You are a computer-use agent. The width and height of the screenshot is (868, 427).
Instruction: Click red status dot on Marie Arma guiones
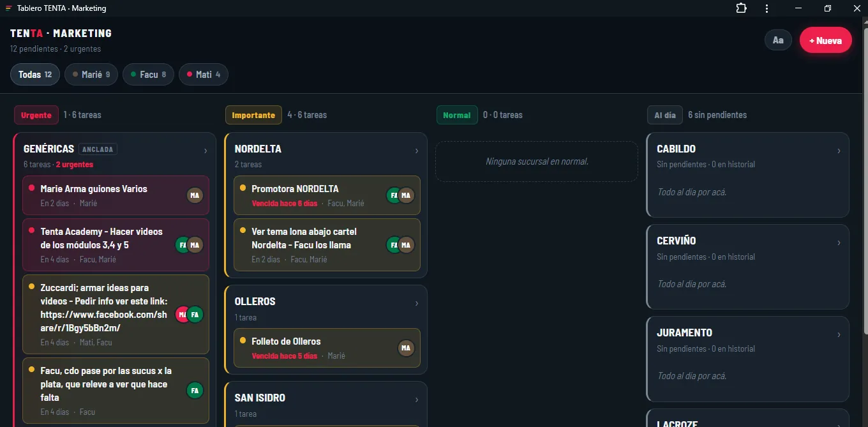tap(31, 188)
